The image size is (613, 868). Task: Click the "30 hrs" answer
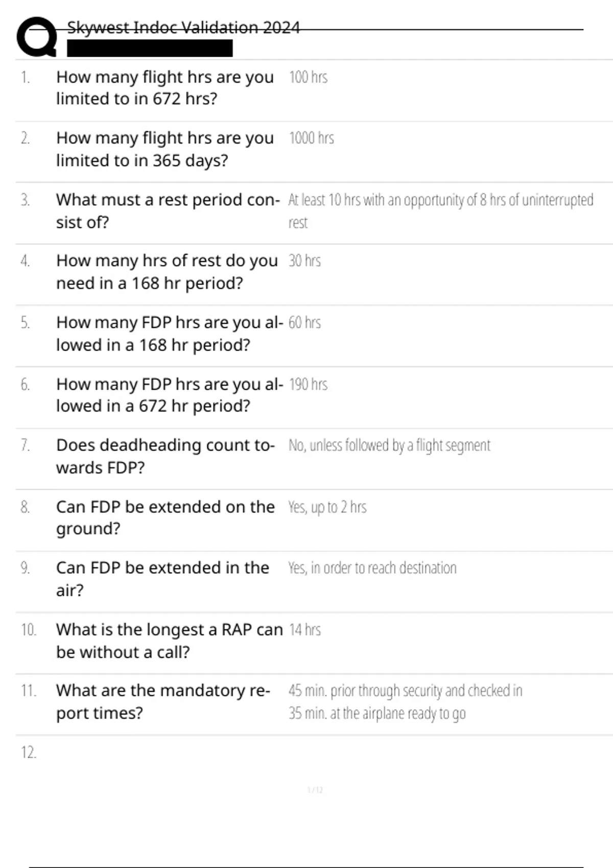click(304, 261)
